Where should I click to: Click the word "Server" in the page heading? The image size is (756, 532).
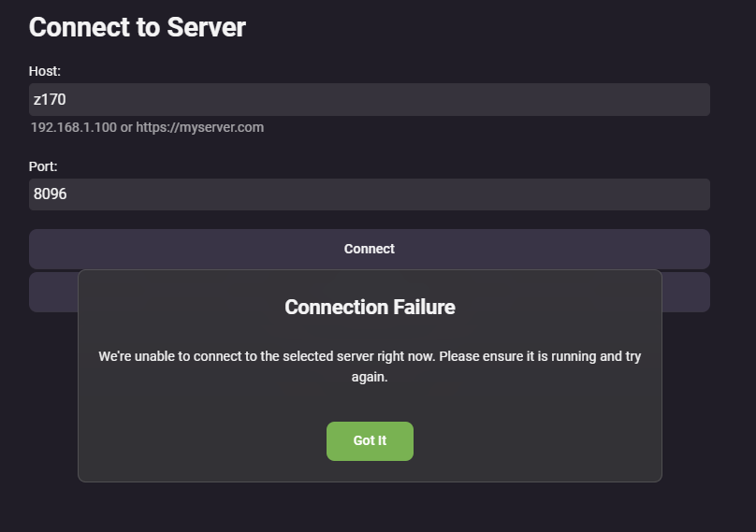[206, 27]
